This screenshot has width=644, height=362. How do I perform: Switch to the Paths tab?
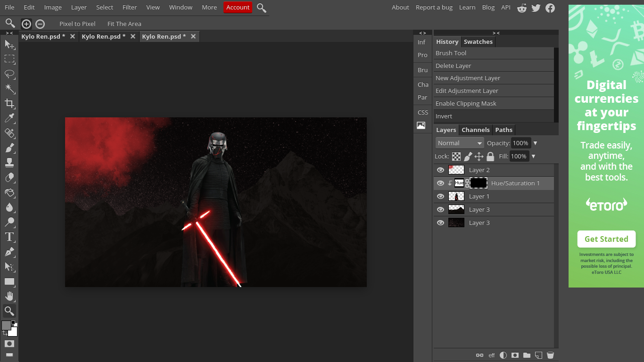tap(504, 130)
